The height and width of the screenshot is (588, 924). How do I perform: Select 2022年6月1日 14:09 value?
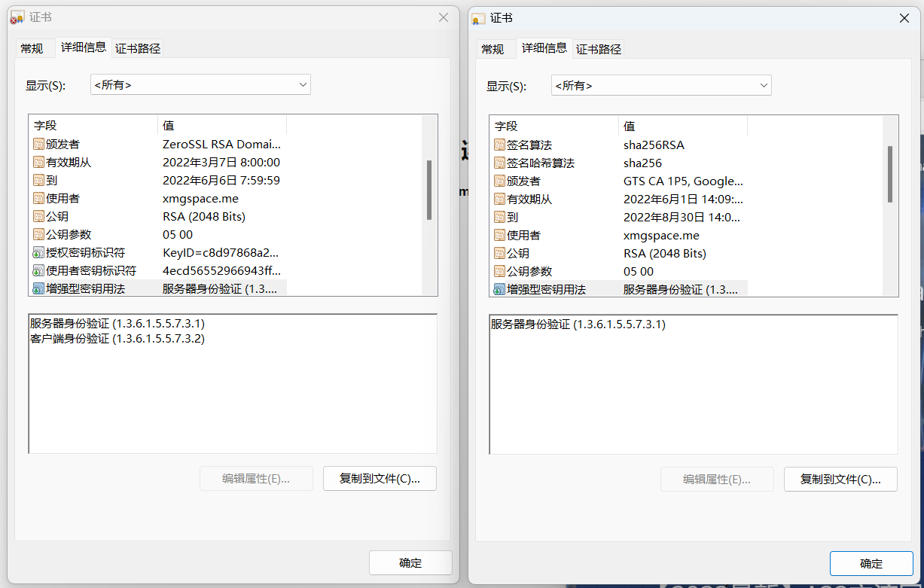[x=683, y=199]
